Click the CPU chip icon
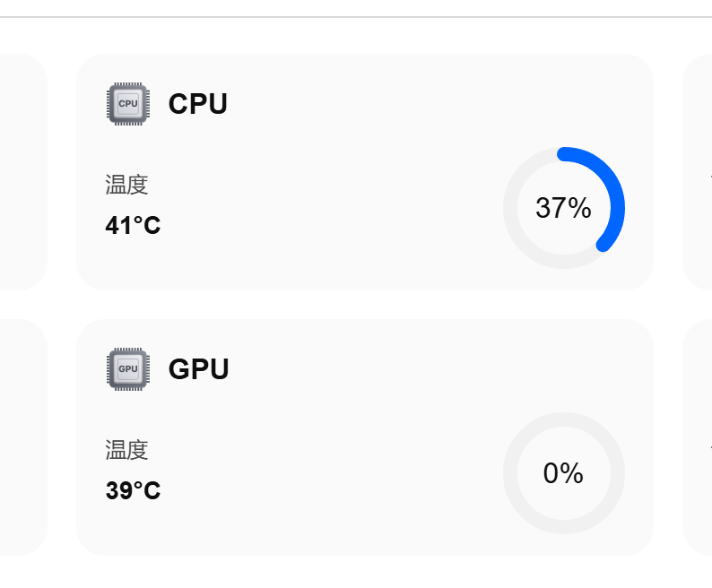712x588 pixels. click(128, 104)
